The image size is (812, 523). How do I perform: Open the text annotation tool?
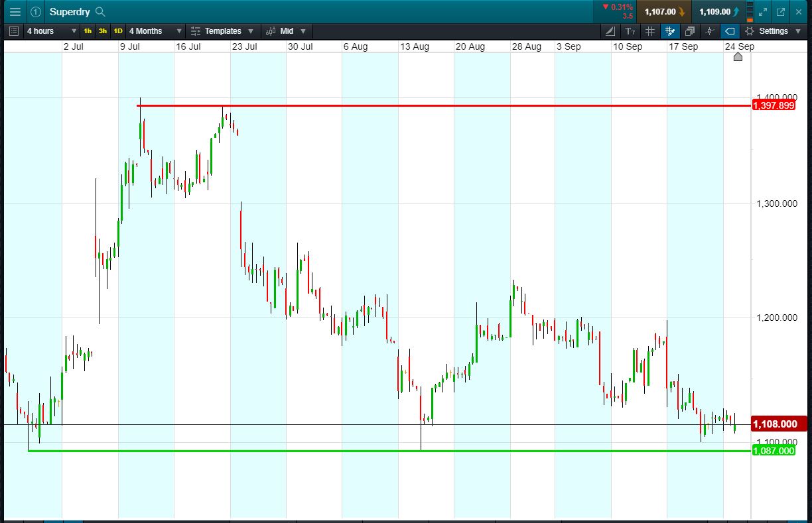coord(630,31)
